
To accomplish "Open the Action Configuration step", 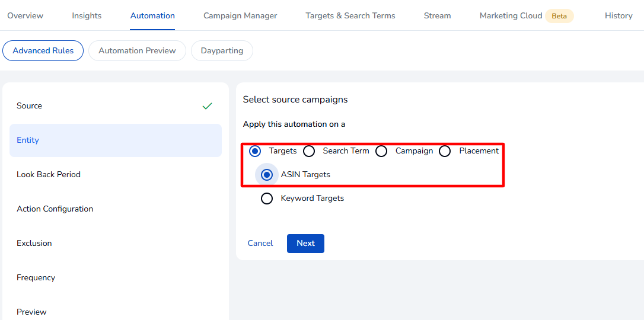I will 55,209.
